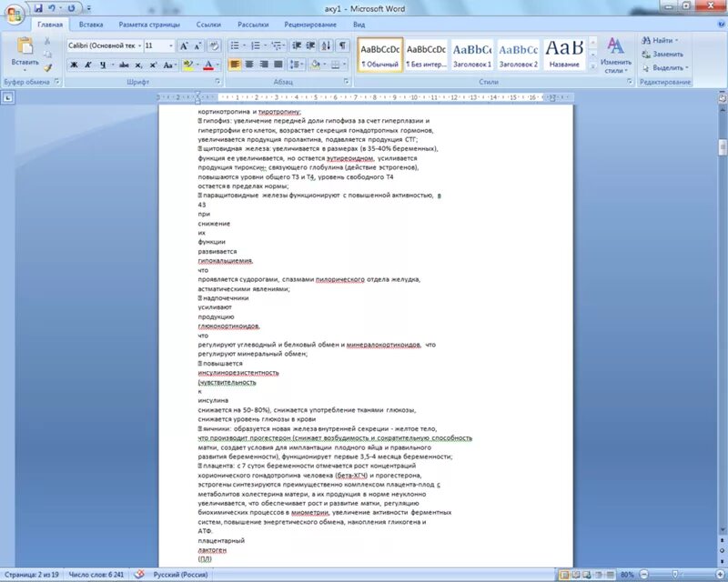
Task: Open multilevel list dropdown
Action: (278, 45)
